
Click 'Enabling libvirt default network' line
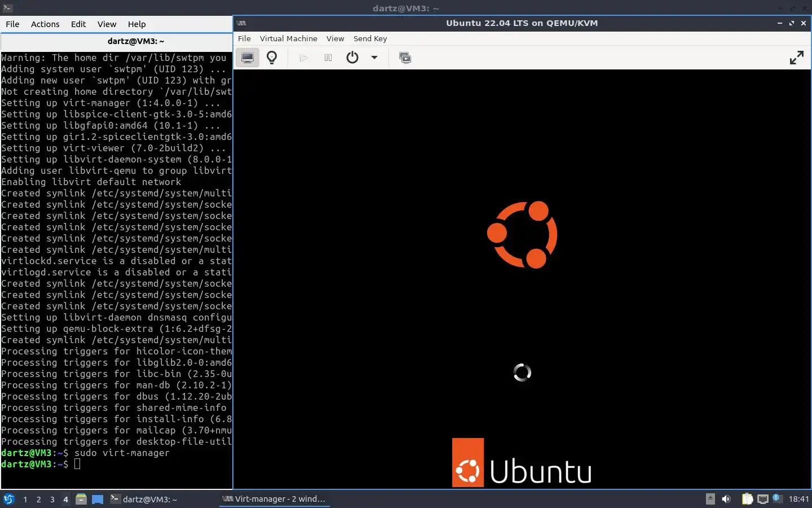(x=91, y=182)
